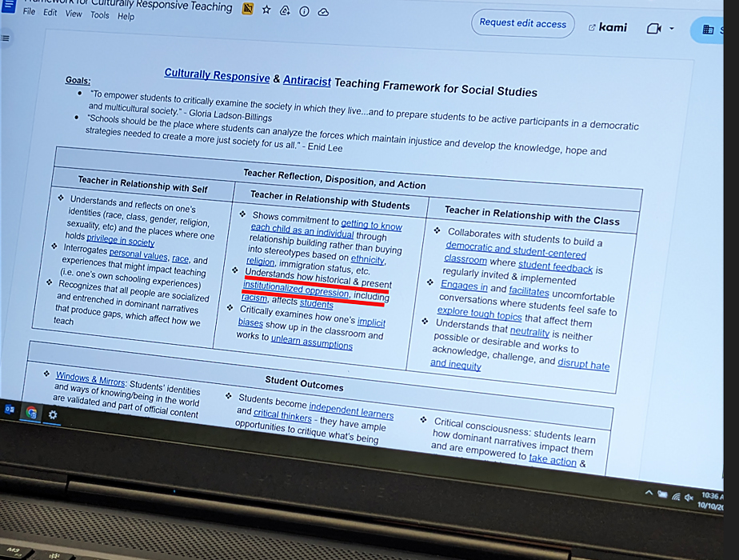The height and width of the screenshot is (560, 739).
Task: Open the File menu
Action: coord(30,12)
